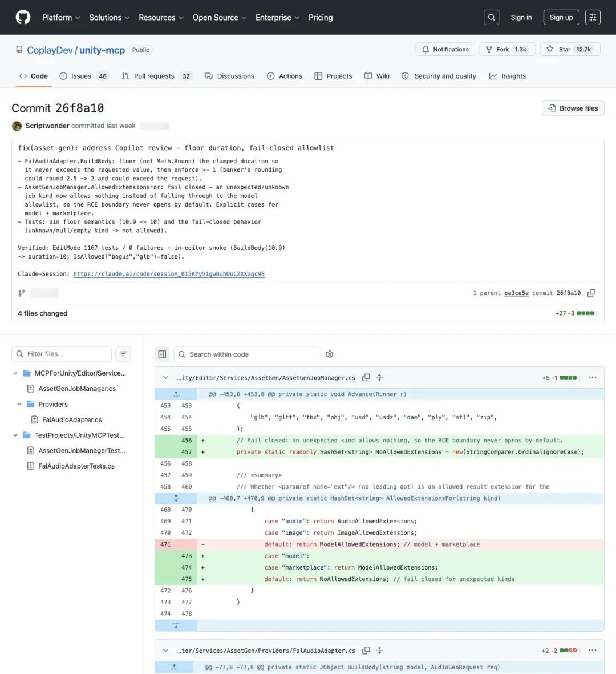
Task: Expand all lines of FalAudioAdapter.cs diff
Action: click(x=379, y=651)
